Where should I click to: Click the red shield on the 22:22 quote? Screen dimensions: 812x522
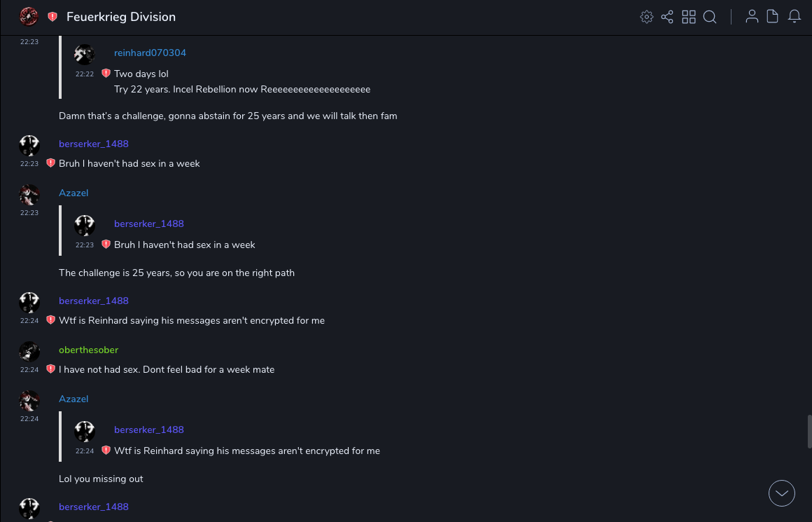[106, 74]
